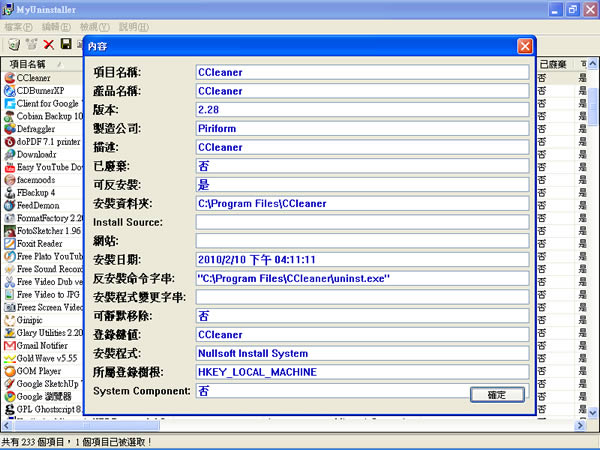Click the floppy disk save icon
Screen dimensions: 600x450
66,44
